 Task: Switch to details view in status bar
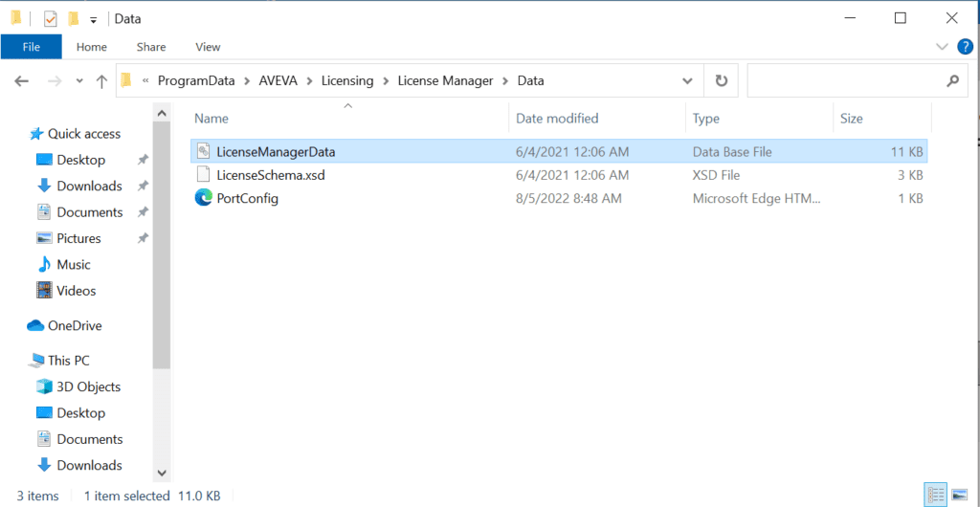(935, 495)
